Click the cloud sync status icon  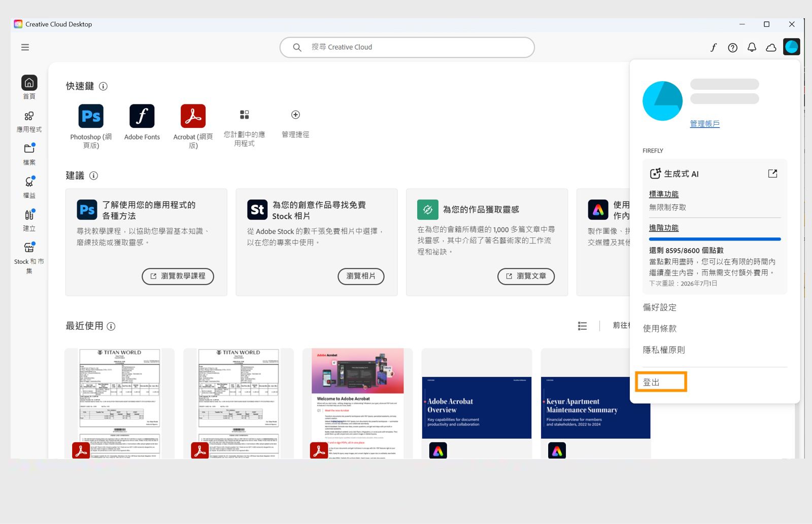click(771, 47)
